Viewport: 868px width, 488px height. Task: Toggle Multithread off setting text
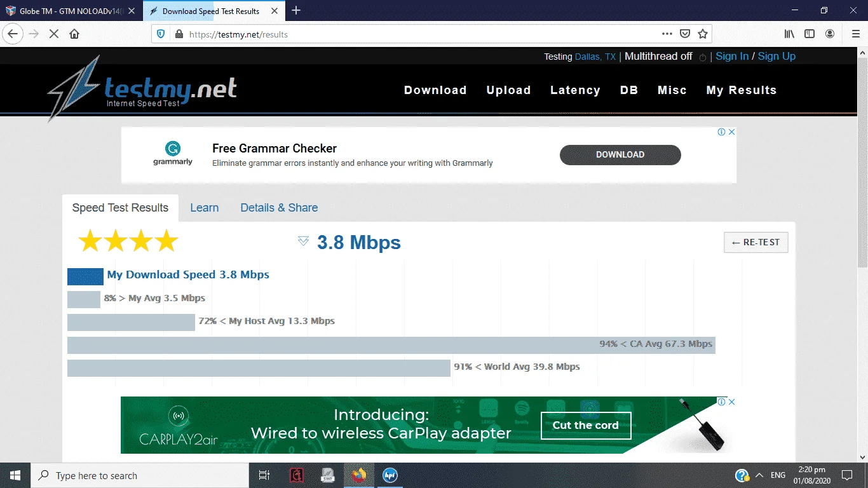(658, 57)
